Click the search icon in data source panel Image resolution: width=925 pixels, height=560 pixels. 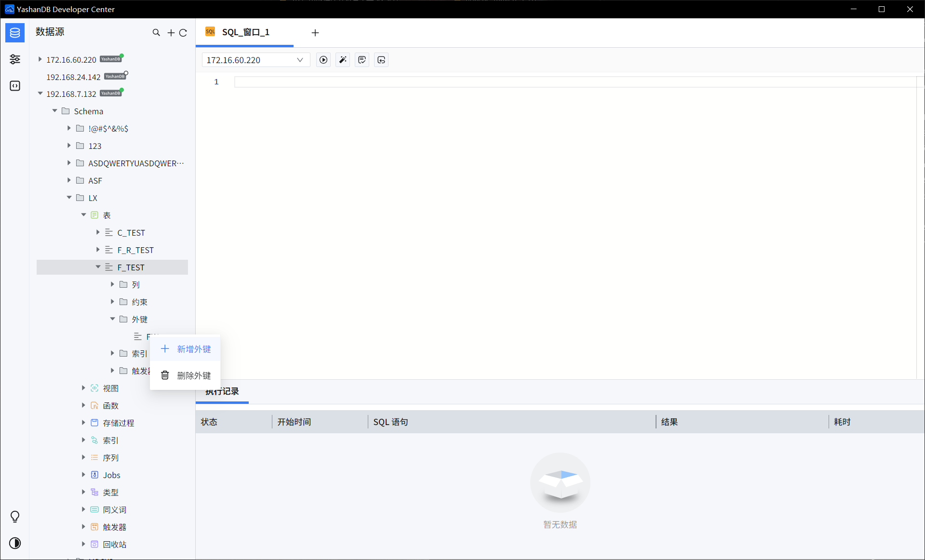coord(156,33)
